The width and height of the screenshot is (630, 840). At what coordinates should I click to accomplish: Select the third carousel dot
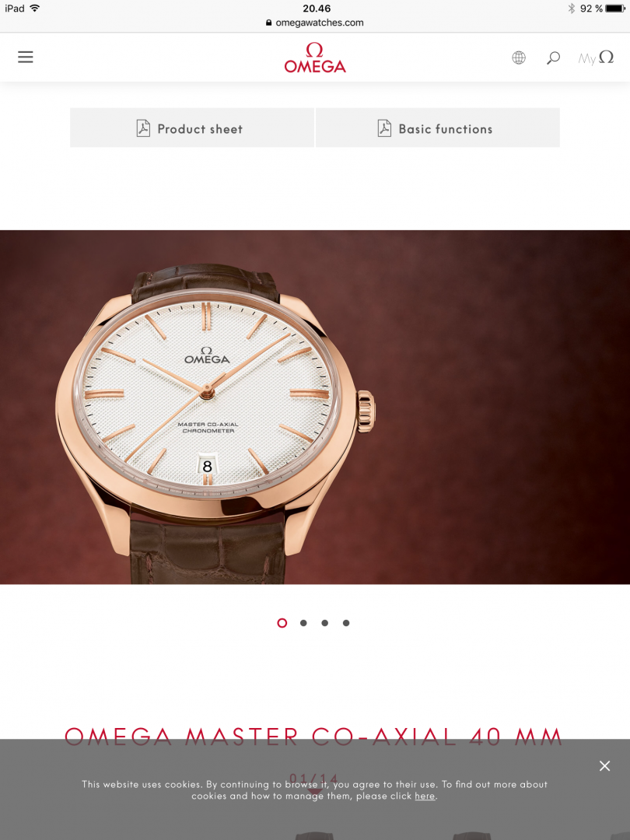tap(324, 622)
